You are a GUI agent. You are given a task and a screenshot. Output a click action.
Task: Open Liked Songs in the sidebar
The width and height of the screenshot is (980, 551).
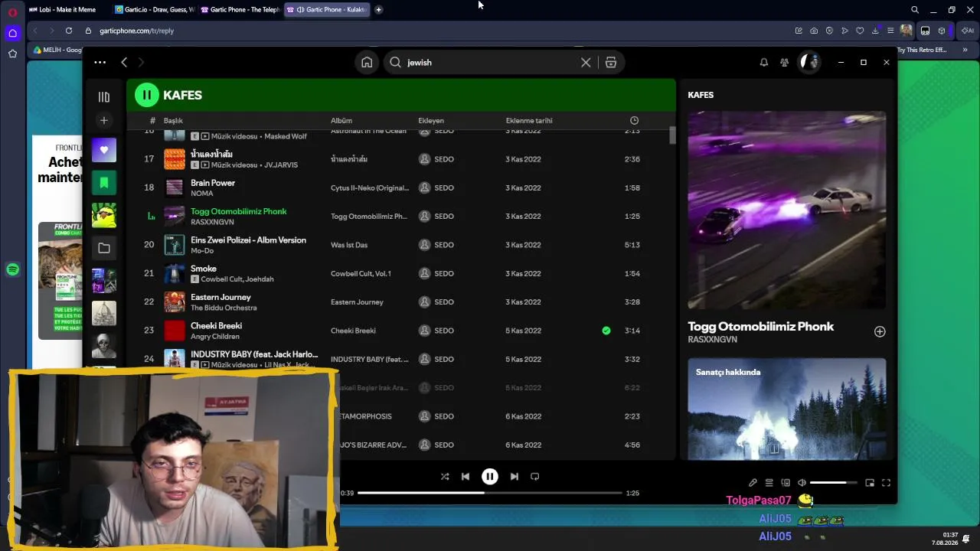click(104, 150)
